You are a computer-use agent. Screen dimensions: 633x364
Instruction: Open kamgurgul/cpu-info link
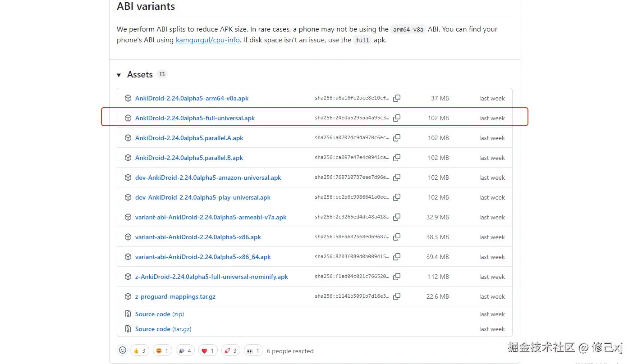click(x=207, y=40)
